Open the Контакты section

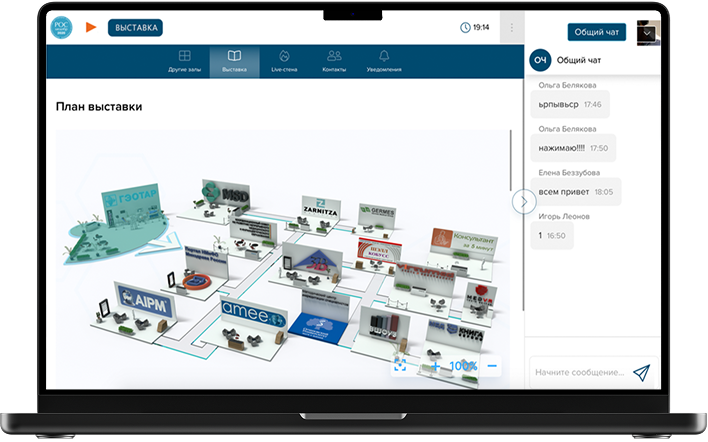coord(335,61)
